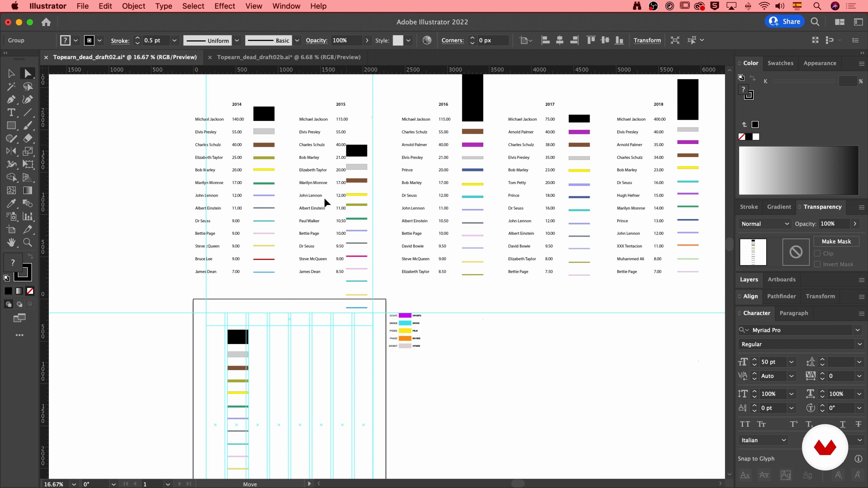Open the Uniform stroke profile dropdown
Image resolution: width=868 pixels, height=488 pixels.
tap(237, 40)
